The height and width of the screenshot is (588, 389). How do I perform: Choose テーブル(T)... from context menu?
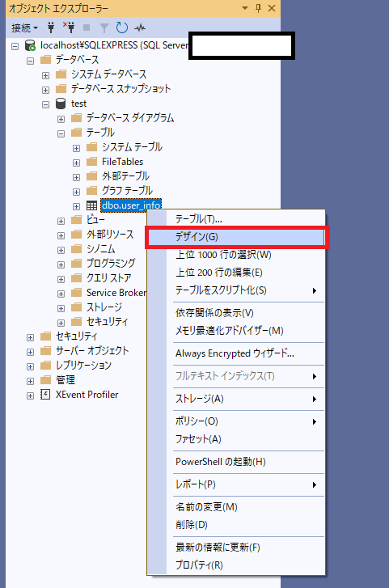pyautogui.click(x=236, y=218)
